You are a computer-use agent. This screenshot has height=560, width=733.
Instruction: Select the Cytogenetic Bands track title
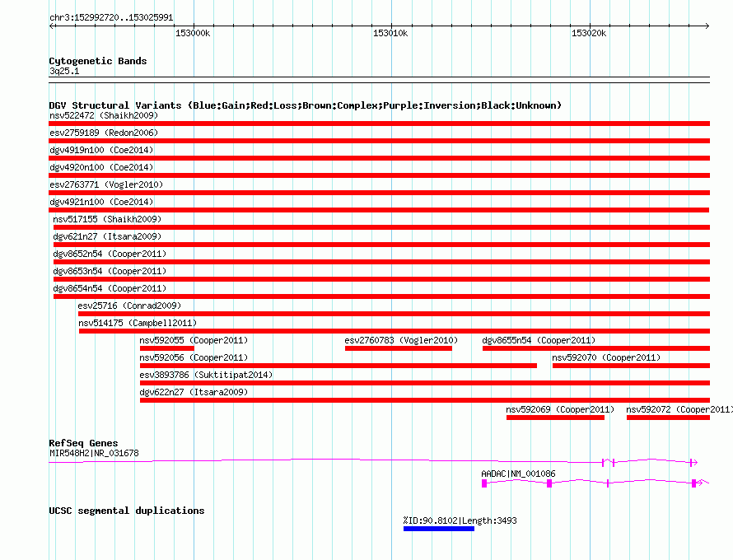click(98, 61)
